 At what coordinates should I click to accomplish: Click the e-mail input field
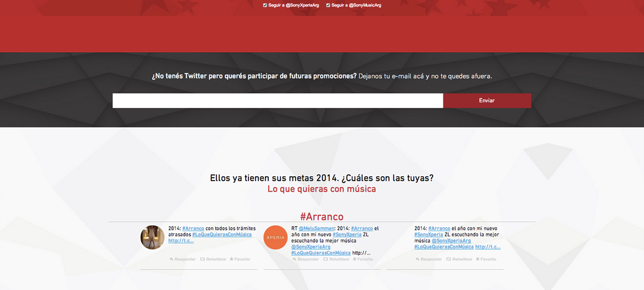point(277,101)
